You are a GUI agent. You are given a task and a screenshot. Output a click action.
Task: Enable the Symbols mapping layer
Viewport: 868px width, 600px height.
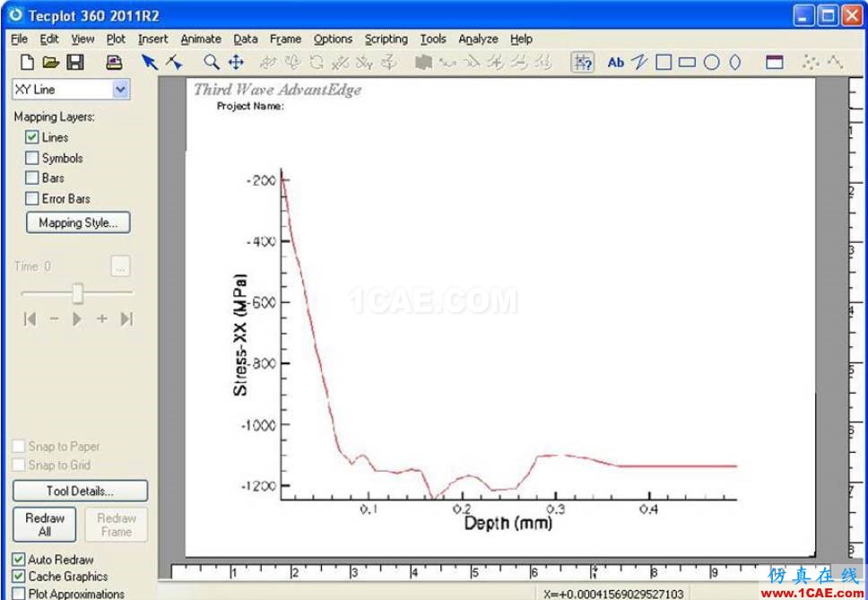click(x=32, y=158)
